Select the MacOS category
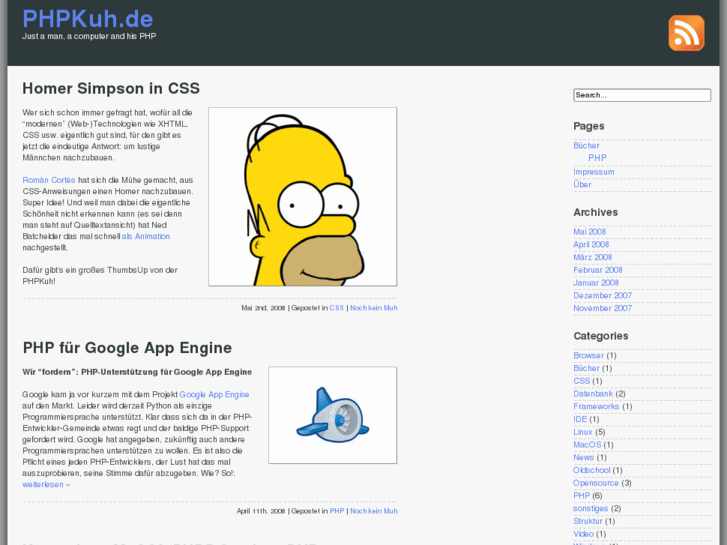 [587, 444]
